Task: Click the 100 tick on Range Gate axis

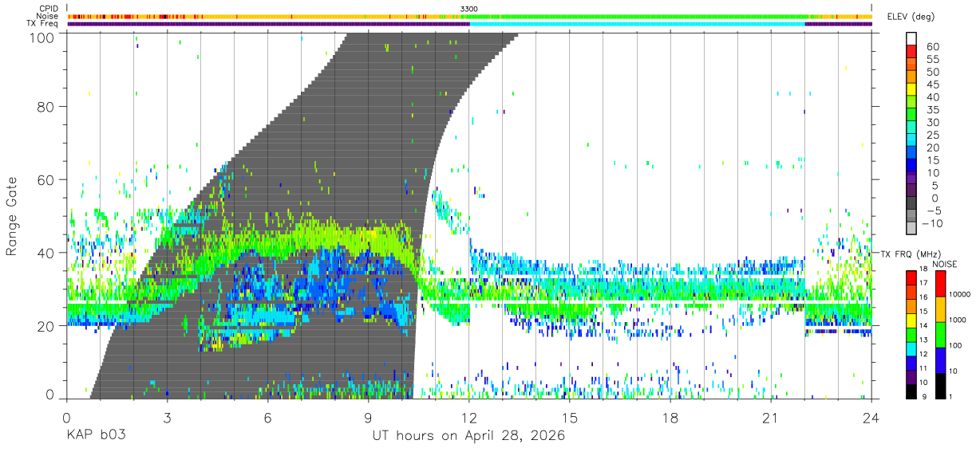Action: pyautogui.click(x=43, y=37)
